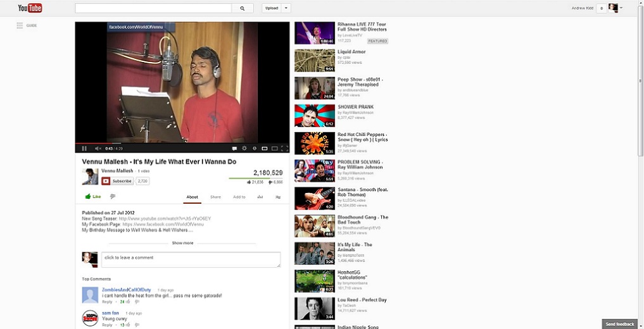
Task: Subscribe to Vennu Mallesh channel
Action: pyautogui.click(x=117, y=181)
